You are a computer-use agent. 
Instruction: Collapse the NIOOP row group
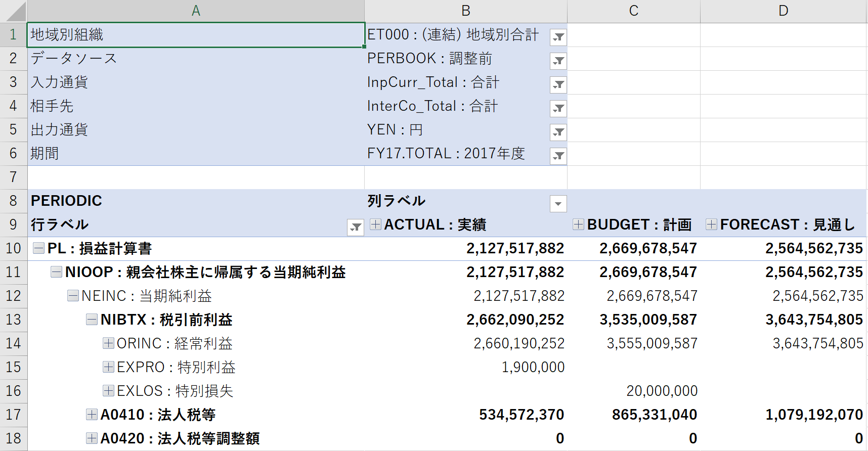[x=56, y=272]
